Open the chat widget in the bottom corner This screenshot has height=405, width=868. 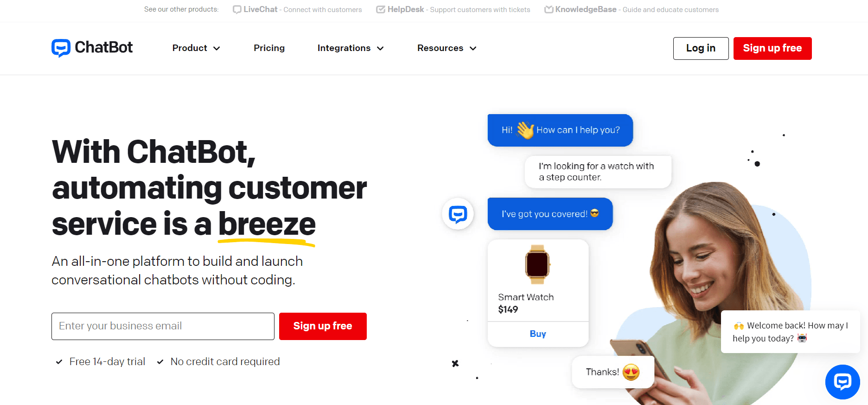click(842, 382)
